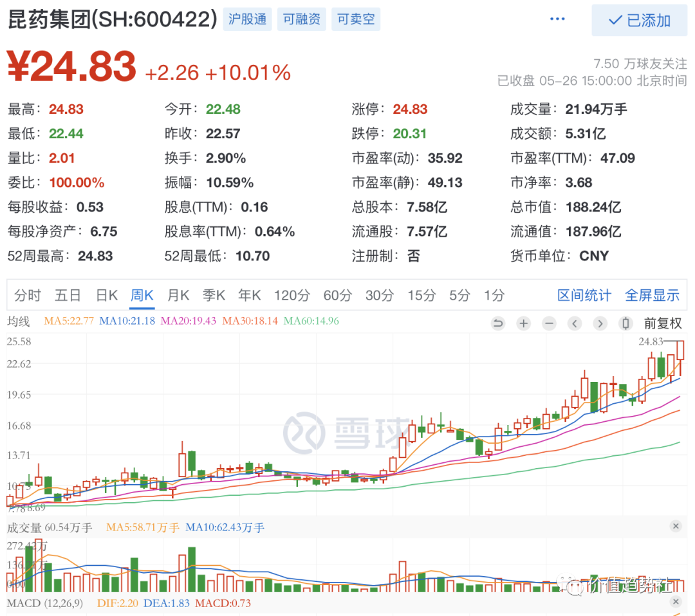Click the 委比 value 100.00%
This screenshot has width=695, height=616.
point(77,183)
